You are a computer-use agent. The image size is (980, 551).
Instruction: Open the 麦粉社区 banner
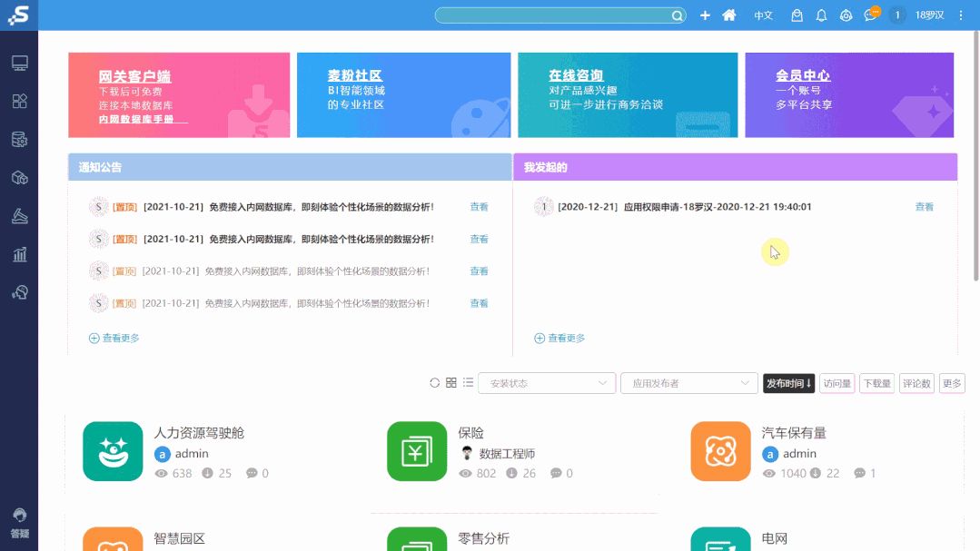coord(404,95)
